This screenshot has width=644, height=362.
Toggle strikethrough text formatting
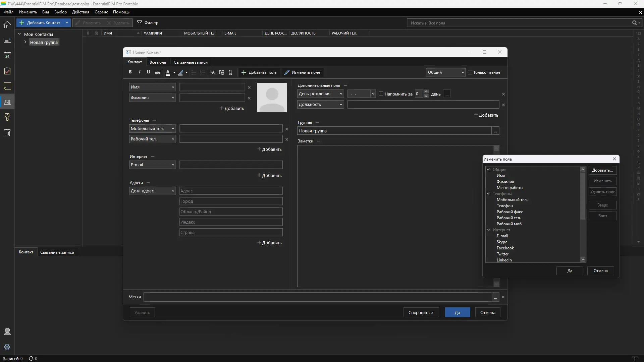click(157, 72)
